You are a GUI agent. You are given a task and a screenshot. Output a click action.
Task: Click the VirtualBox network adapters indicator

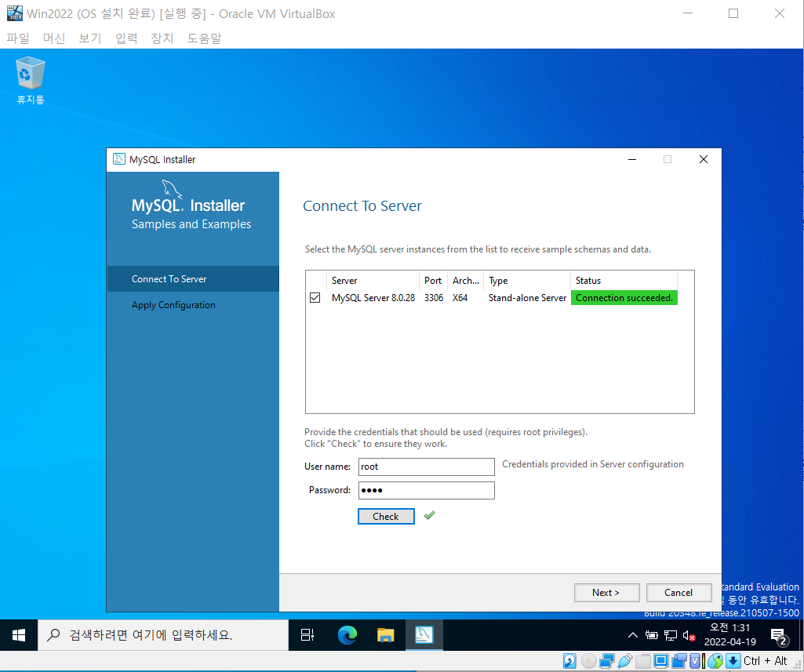tap(607, 661)
